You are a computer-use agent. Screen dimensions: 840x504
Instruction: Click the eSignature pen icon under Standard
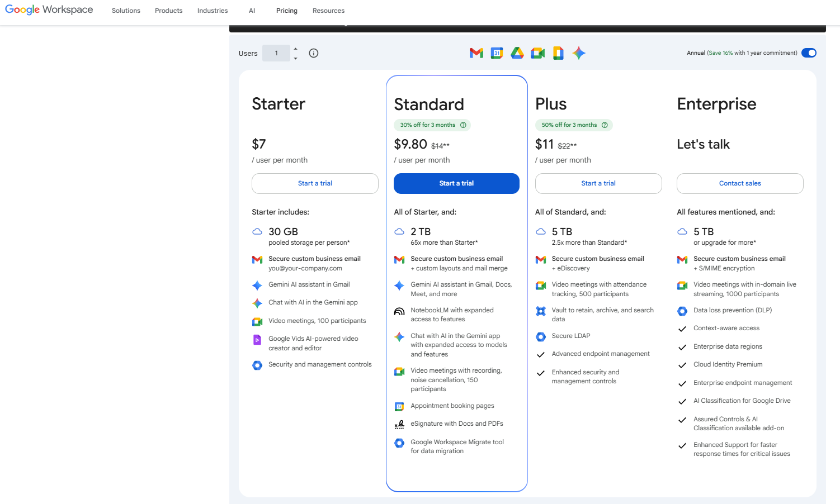pyautogui.click(x=399, y=424)
